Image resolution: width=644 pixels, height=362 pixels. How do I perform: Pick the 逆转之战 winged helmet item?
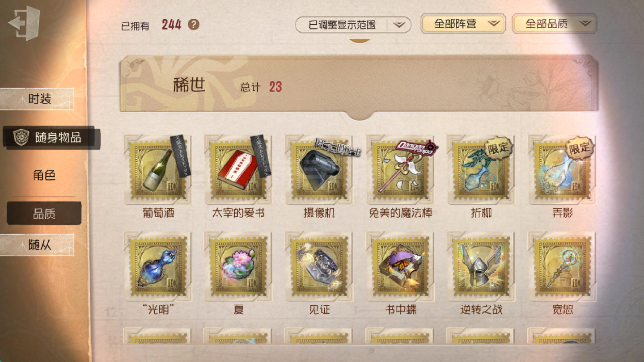pyautogui.click(x=481, y=266)
